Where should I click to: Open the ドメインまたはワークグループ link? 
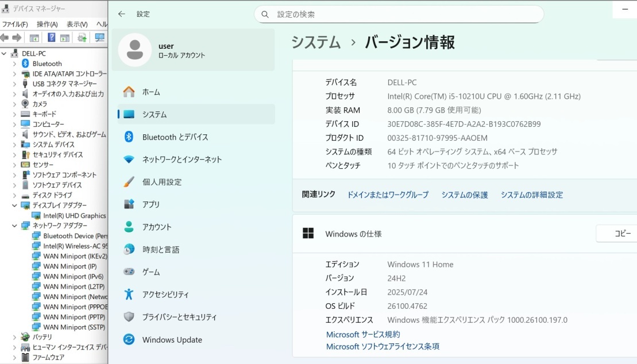pyautogui.click(x=388, y=195)
